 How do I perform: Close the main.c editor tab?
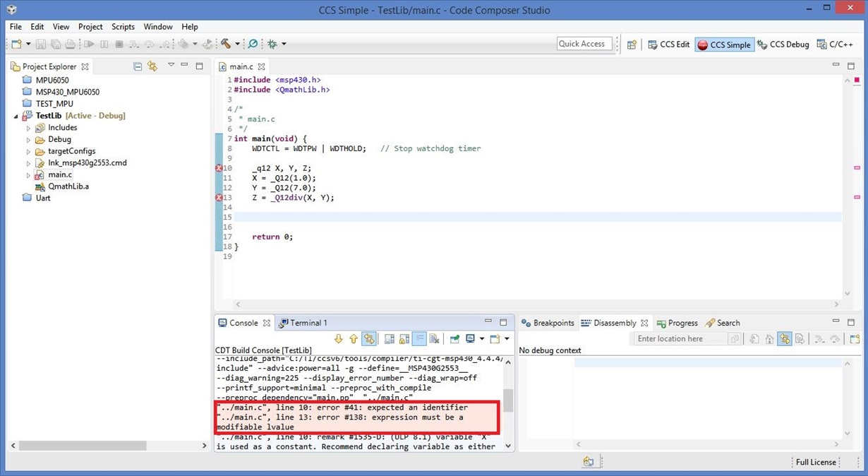coord(261,66)
